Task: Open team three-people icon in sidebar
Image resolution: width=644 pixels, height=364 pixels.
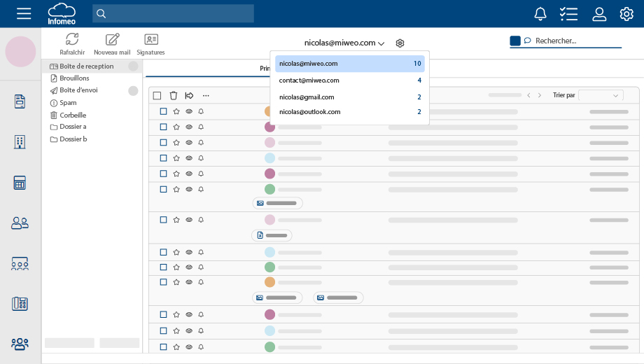Action: (x=20, y=344)
